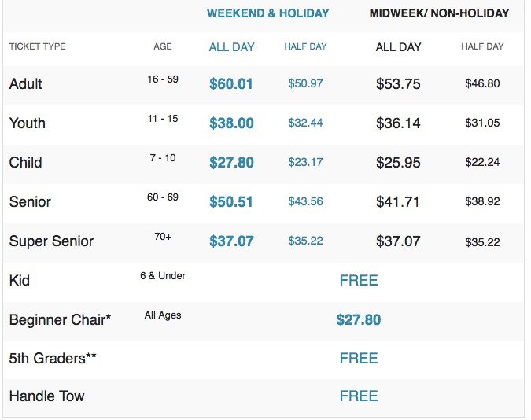Select Adult weekend all-day price $60.01
Viewport: 531px width, 420px height.
231,83
